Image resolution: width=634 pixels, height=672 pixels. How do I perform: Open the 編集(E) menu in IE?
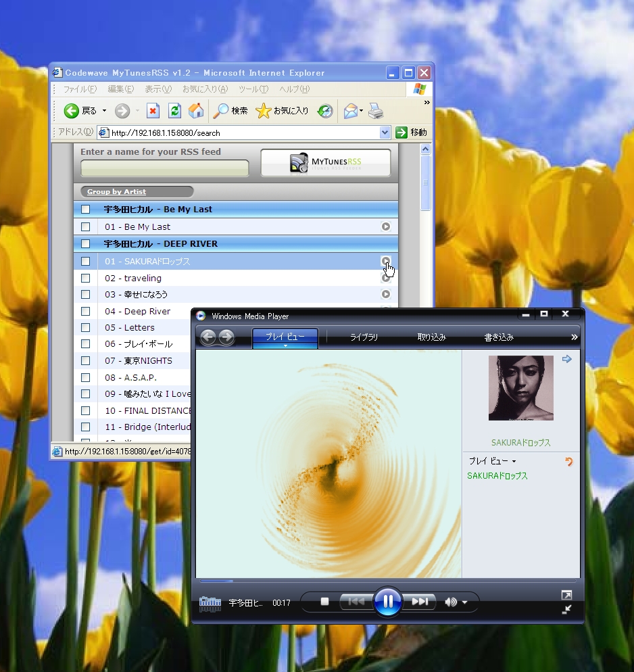pyautogui.click(x=121, y=89)
